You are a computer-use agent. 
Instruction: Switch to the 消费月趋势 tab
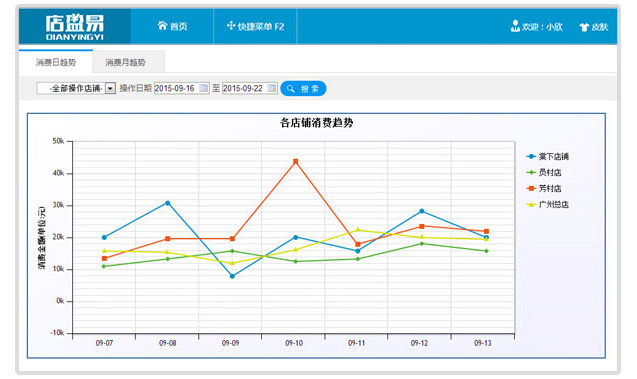pyautogui.click(x=125, y=62)
